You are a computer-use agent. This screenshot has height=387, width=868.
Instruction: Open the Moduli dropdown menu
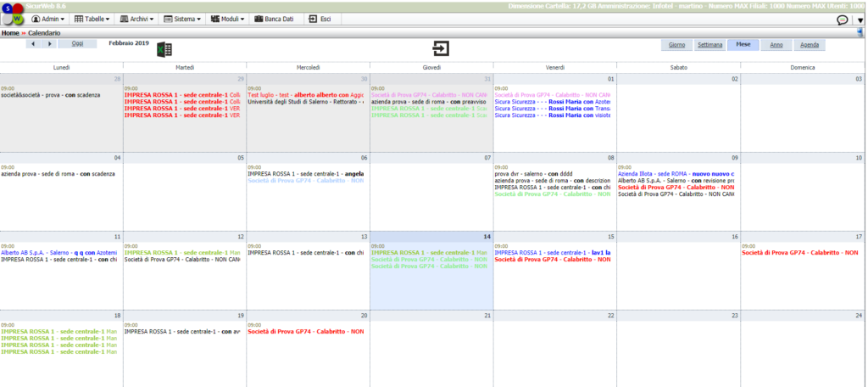(227, 19)
